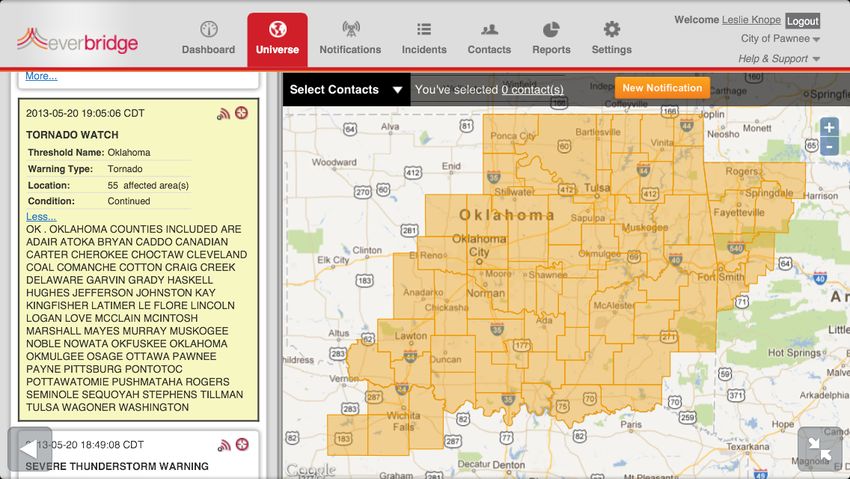Click Fayetteville on the map

739,212
